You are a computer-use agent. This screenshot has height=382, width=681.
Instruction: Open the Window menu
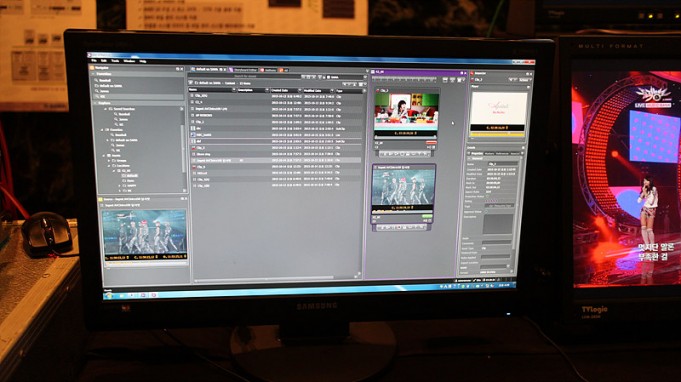[x=129, y=61]
